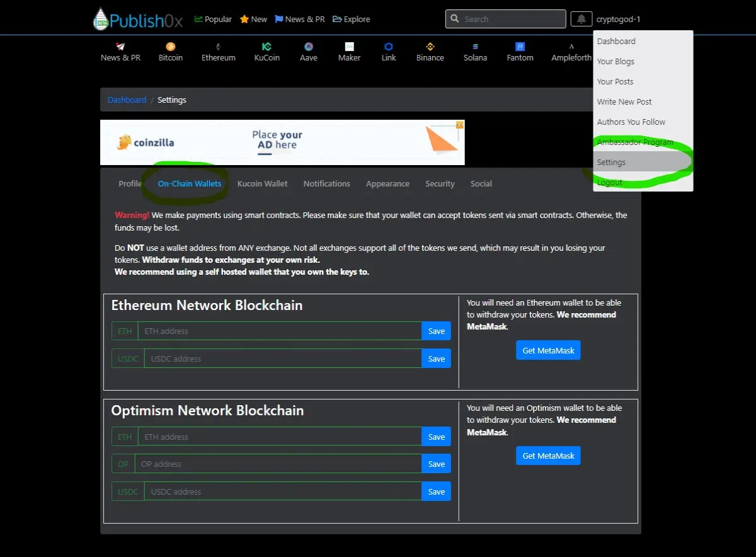Image resolution: width=756 pixels, height=557 pixels.
Task: Click Optimism Network OP address field
Action: click(278, 464)
